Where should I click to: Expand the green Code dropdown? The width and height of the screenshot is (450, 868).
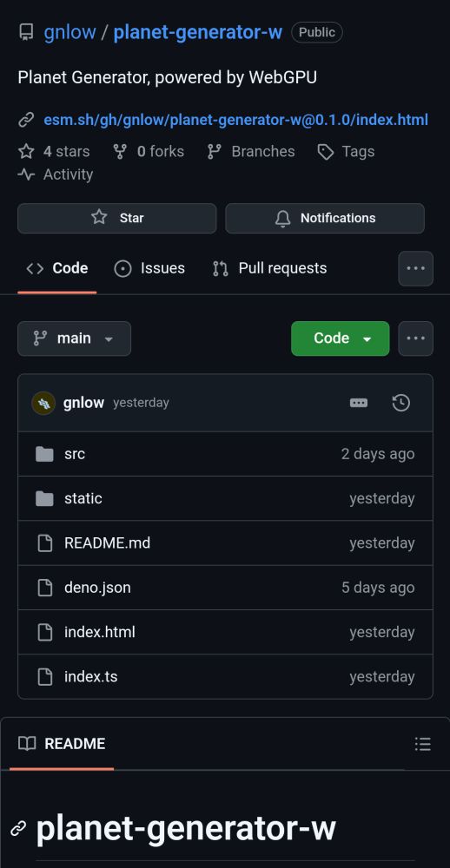pos(341,339)
